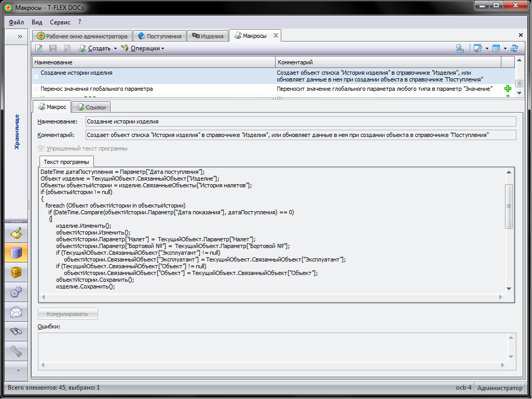Click the 'Наименование' text field
The image size is (532, 399).
tap(301, 121)
